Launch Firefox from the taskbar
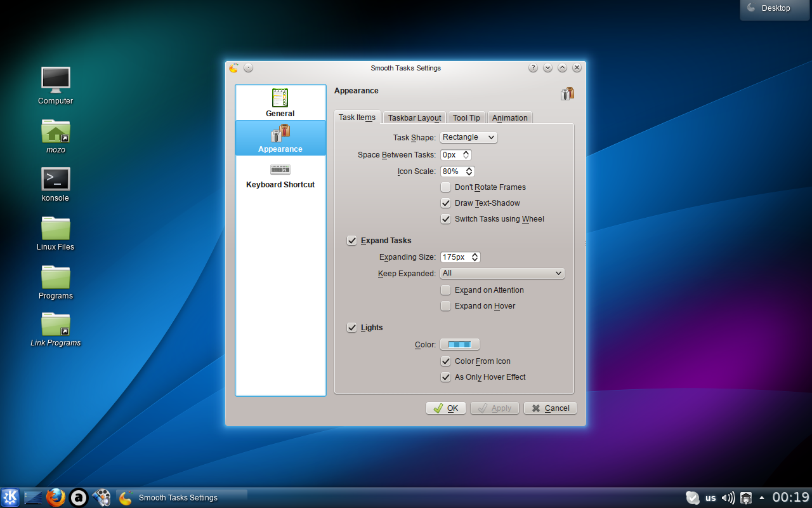Viewport: 812px width, 508px height. click(56, 498)
